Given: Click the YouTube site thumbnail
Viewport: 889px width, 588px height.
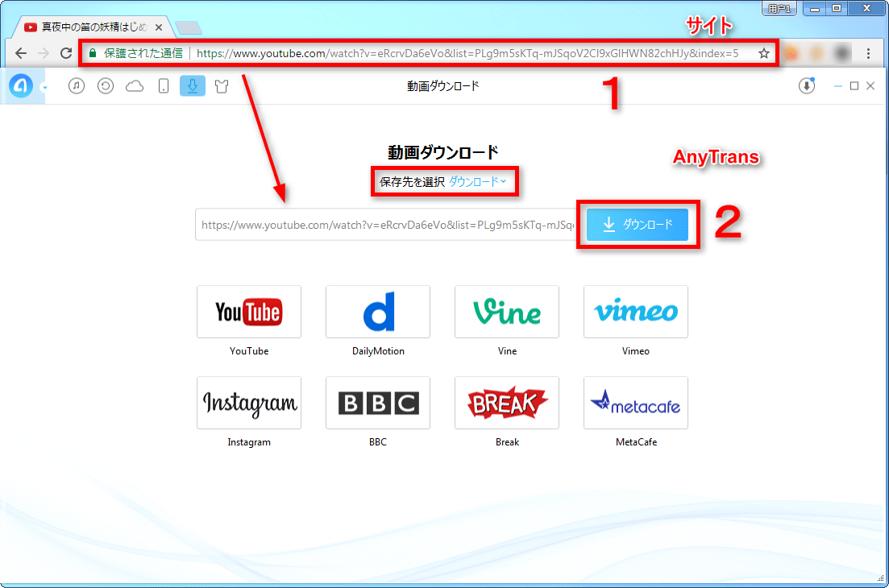Looking at the screenshot, I should [x=248, y=312].
